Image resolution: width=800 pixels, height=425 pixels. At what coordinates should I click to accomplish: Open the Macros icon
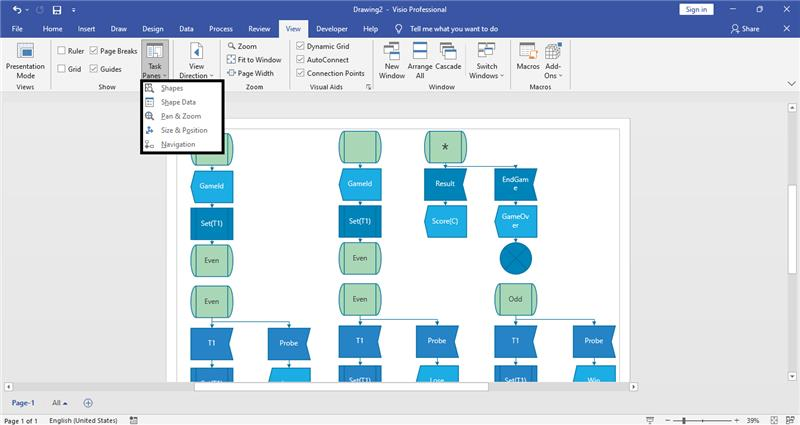pos(528,51)
